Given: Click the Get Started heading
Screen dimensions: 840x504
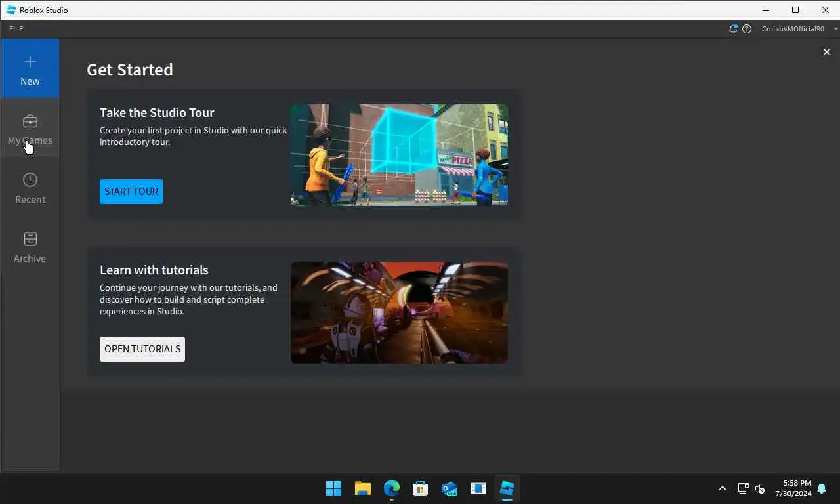Looking at the screenshot, I should pyautogui.click(x=130, y=70).
